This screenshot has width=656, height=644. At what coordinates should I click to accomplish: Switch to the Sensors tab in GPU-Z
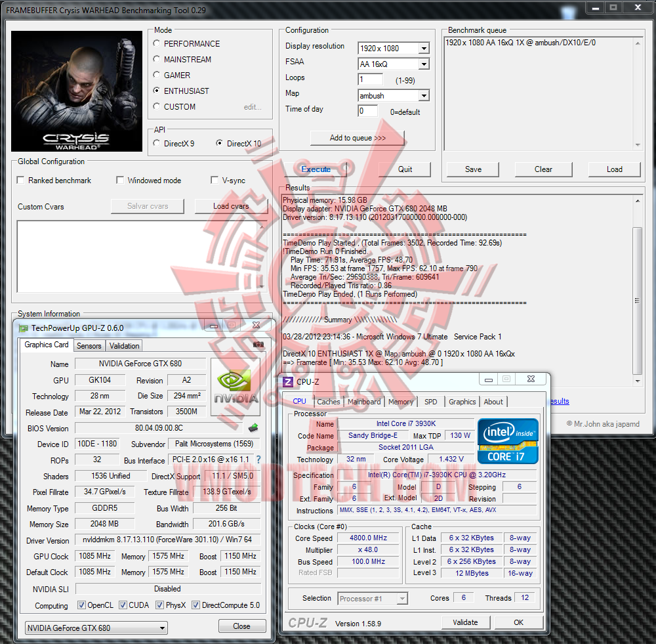pos(89,346)
